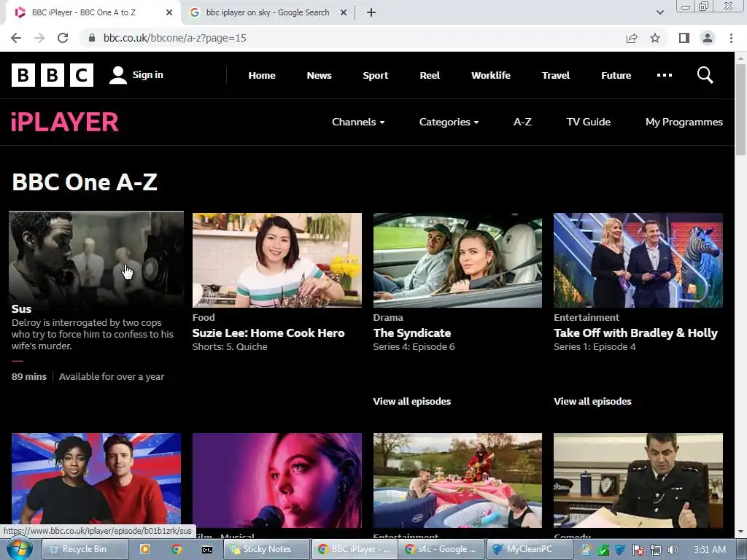Click the Sign in person icon
747x560 pixels.
pos(117,75)
